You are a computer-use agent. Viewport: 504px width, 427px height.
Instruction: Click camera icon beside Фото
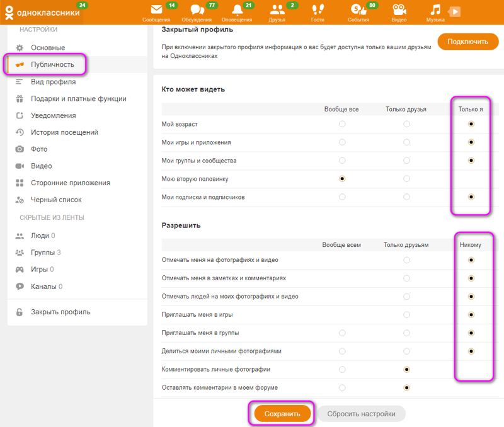coord(20,149)
